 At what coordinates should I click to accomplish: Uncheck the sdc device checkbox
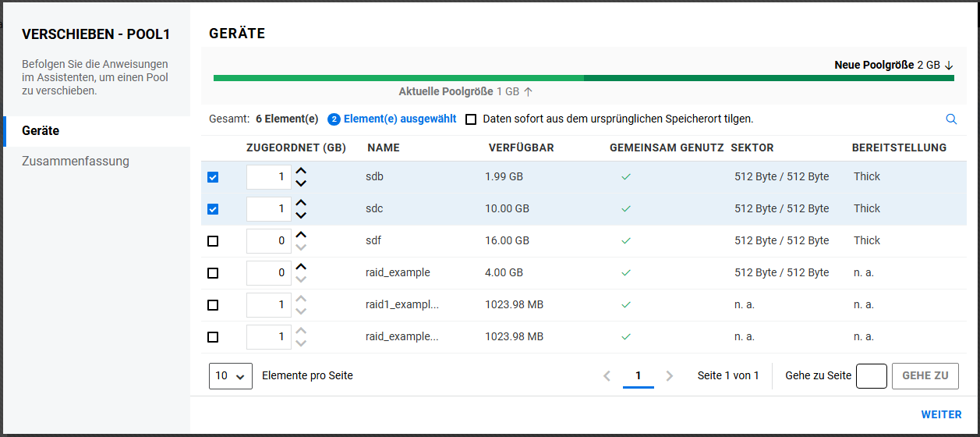(213, 209)
